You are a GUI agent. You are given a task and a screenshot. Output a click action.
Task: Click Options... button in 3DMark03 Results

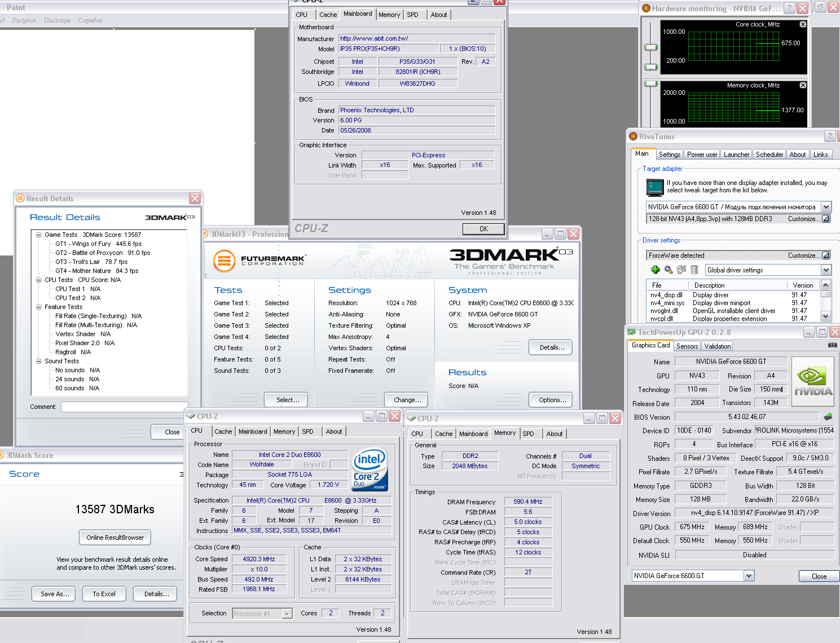pyautogui.click(x=551, y=400)
